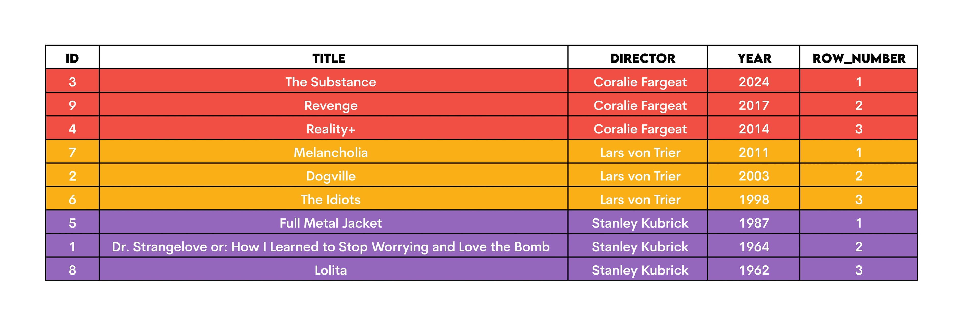Screen dimensions: 980x336
Task: Click the year 2024 cell
Action: pos(754,82)
